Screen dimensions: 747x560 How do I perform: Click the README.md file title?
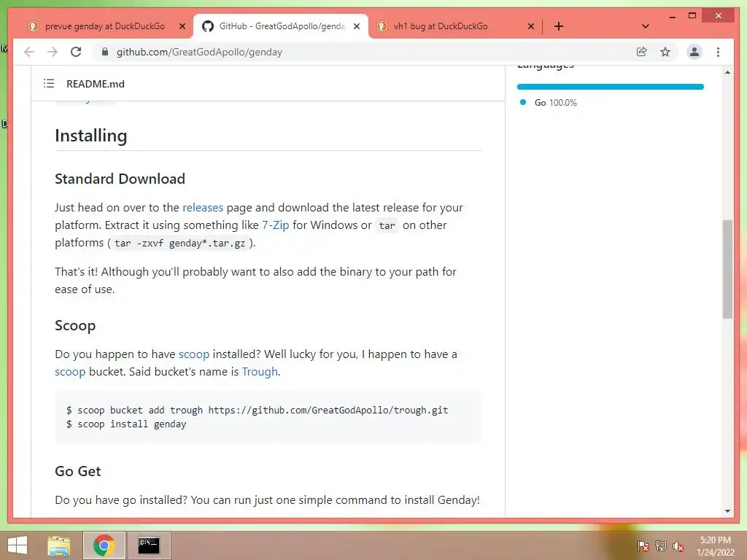96,84
